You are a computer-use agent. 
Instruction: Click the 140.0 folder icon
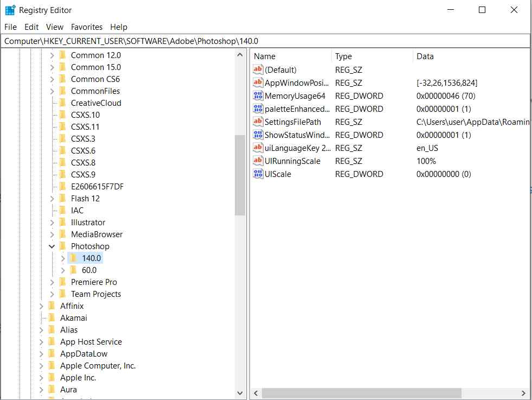point(74,258)
